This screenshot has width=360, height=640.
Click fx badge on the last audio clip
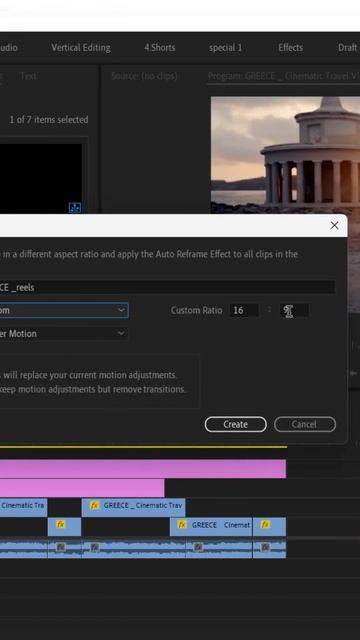pos(266,547)
